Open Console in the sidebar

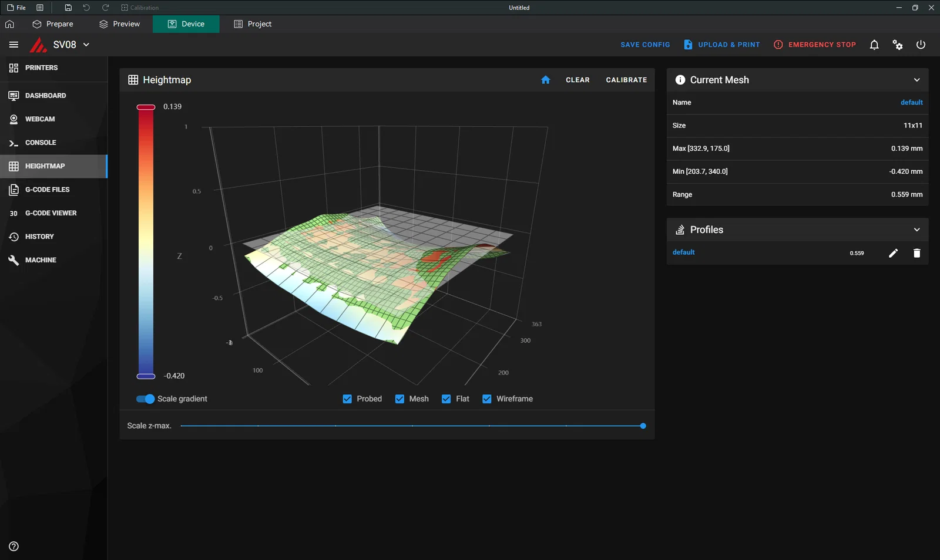41,143
